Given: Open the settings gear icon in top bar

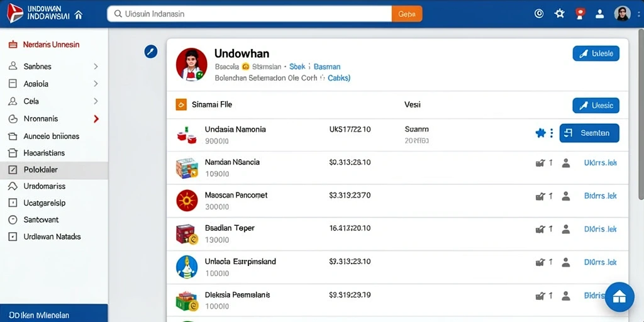Looking at the screenshot, I should (x=559, y=14).
